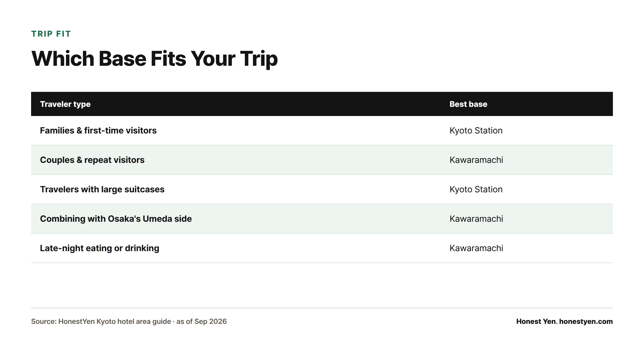Click Kyoto Station in the suitcases row
Viewport: 644px width, 348px height.
476,189
